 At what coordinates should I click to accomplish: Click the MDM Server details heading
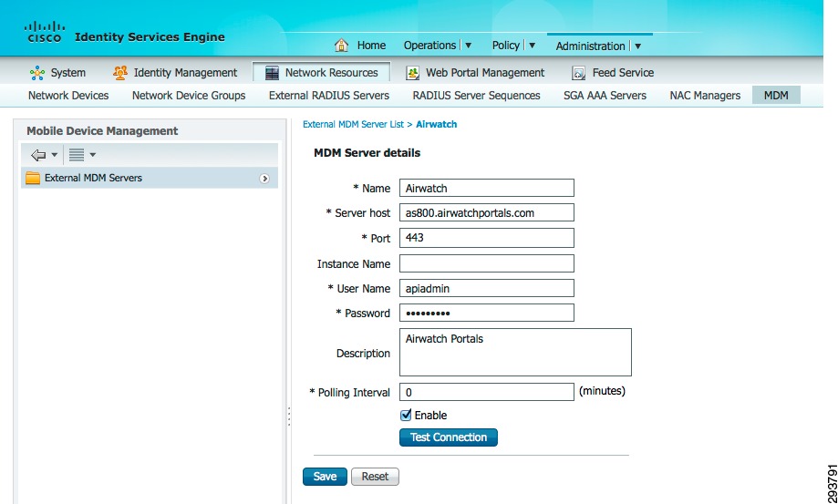coord(367,153)
